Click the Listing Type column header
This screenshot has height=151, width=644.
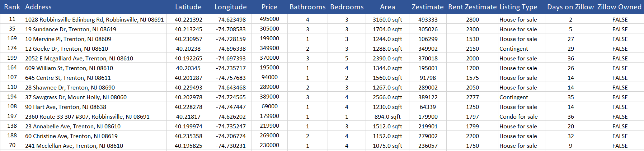point(518,7)
